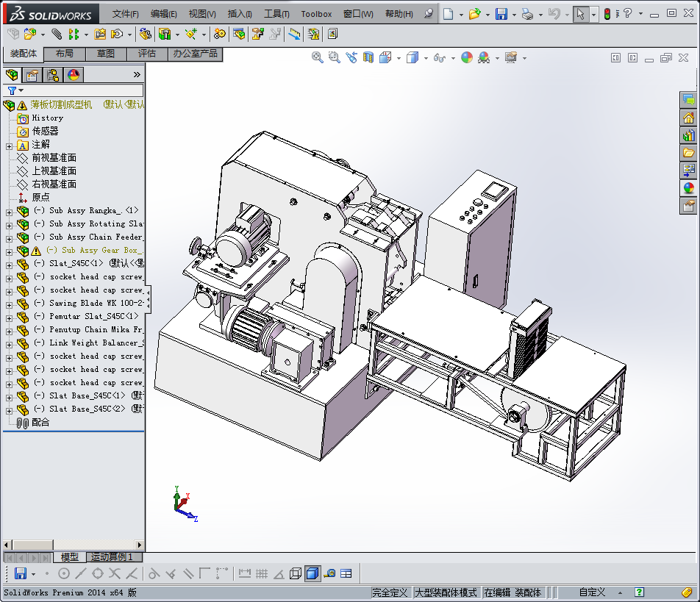Click the Save disk icon in title toolbar

click(501, 14)
